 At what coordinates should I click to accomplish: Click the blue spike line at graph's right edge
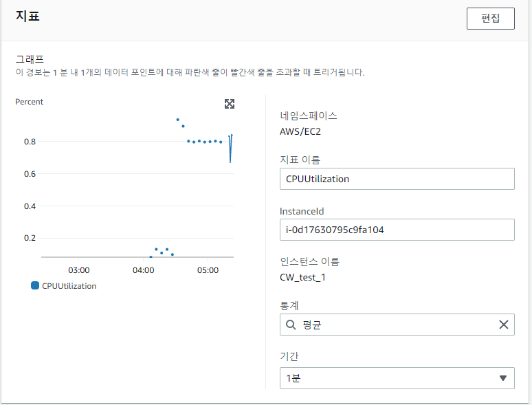click(230, 149)
